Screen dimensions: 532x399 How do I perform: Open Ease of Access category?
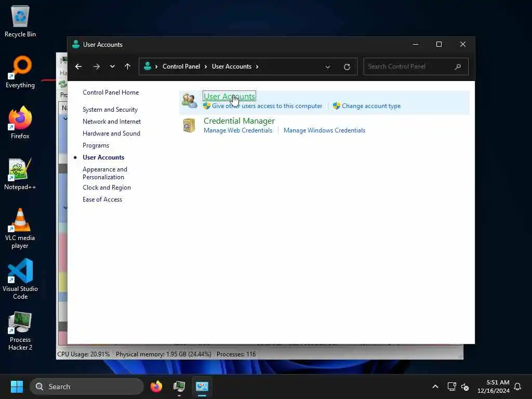coord(102,199)
